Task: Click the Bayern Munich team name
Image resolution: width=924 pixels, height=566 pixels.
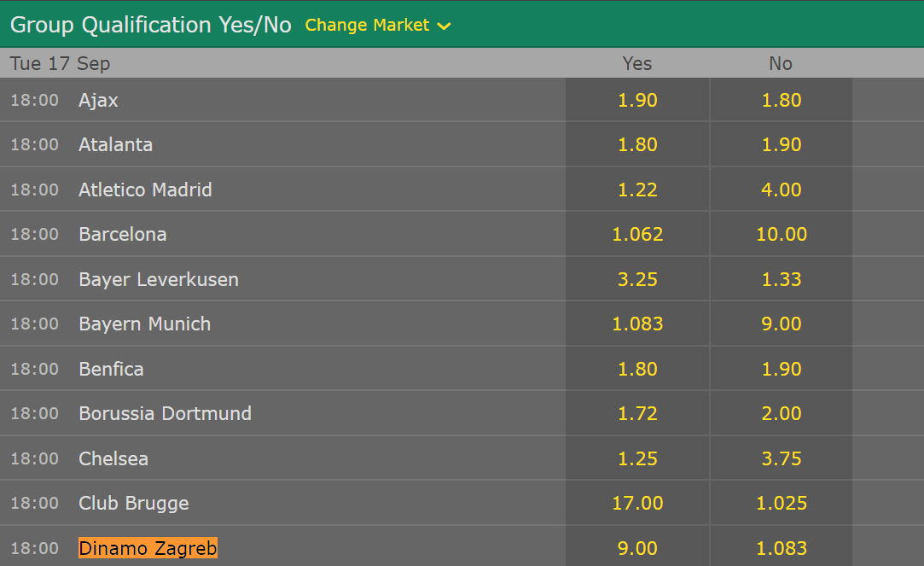Action: (x=144, y=324)
